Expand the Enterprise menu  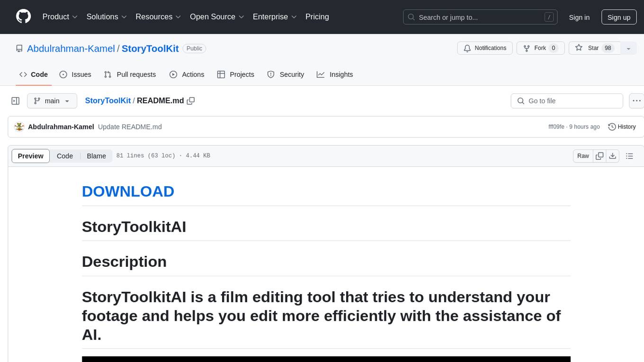coord(275,17)
